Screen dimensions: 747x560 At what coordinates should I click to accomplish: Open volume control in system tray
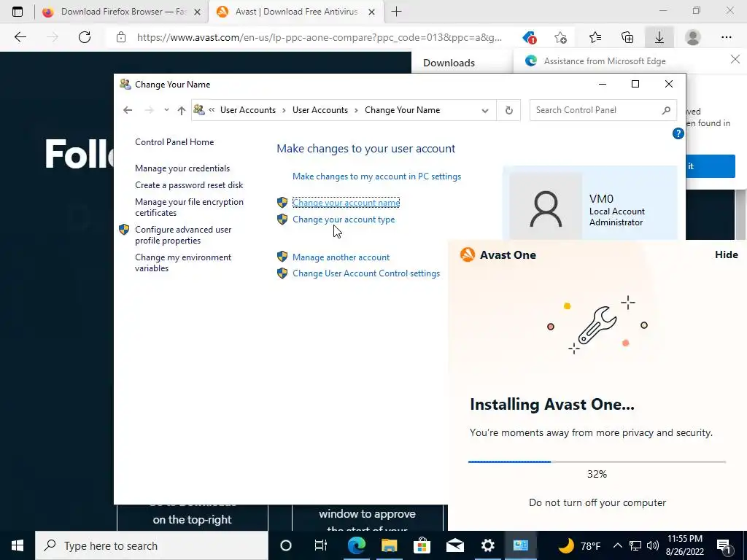point(653,545)
